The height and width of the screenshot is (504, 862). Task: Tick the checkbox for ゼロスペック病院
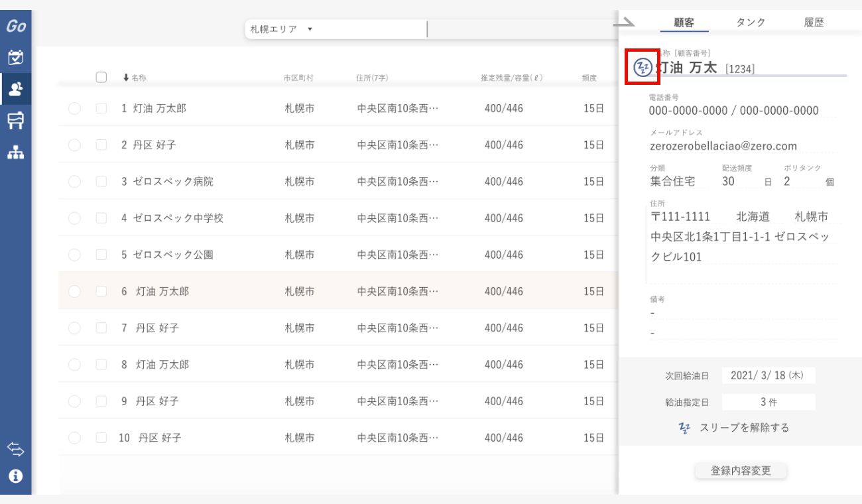(x=101, y=181)
